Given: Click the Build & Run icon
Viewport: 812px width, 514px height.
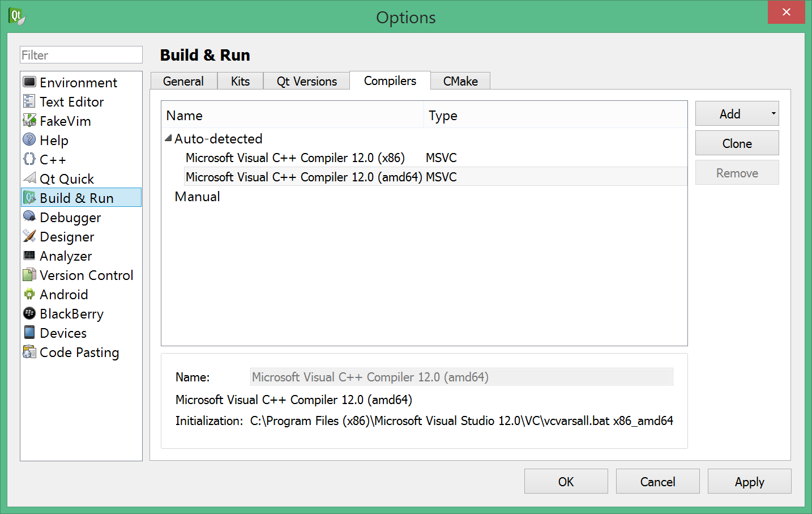Looking at the screenshot, I should pyautogui.click(x=29, y=198).
